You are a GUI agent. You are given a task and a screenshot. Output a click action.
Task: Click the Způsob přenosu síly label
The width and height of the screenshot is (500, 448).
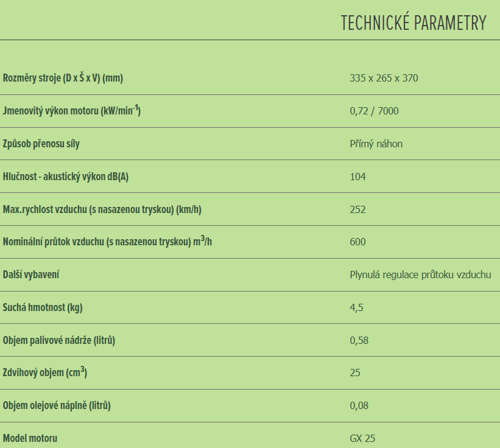(41, 144)
